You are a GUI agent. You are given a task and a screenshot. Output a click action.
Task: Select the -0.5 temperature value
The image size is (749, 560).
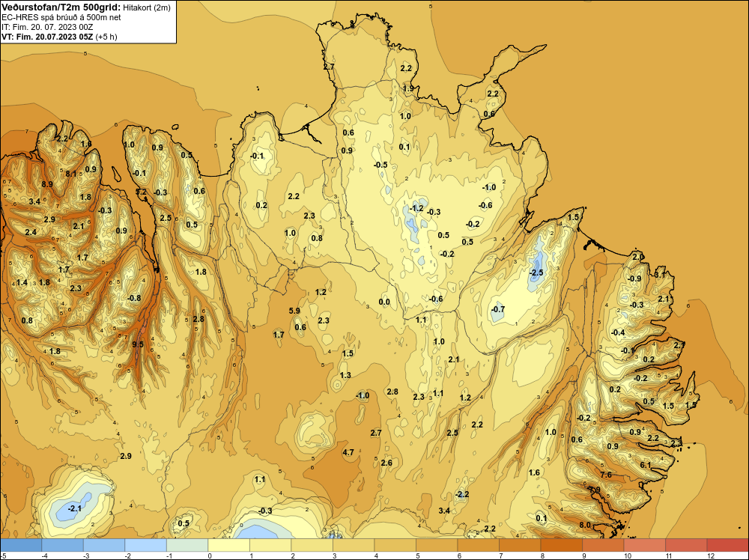(380, 165)
